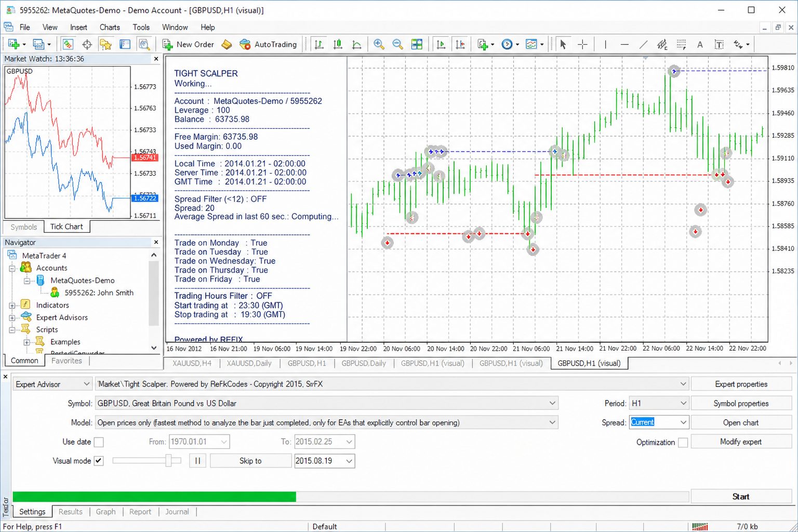Image resolution: width=798 pixels, height=532 pixels.
Task: Switch to Market Watch Symbols tab
Action: 24,227
